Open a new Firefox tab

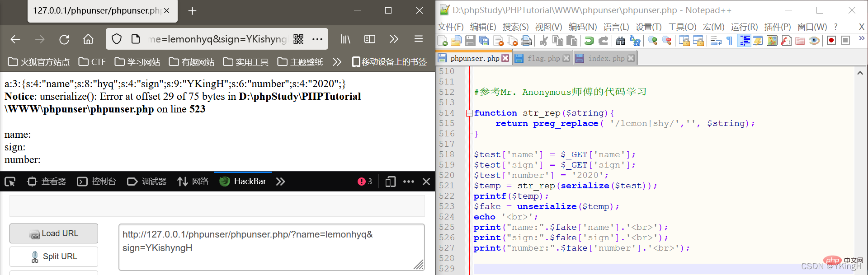192,11
